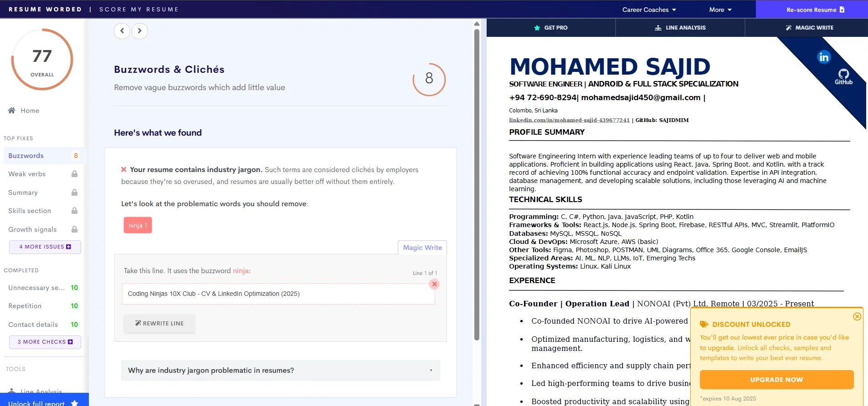Image resolution: width=868 pixels, height=406 pixels.
Task: Click the email mohamedsajid450@gmail.com
Action: (x=641, y=97)
